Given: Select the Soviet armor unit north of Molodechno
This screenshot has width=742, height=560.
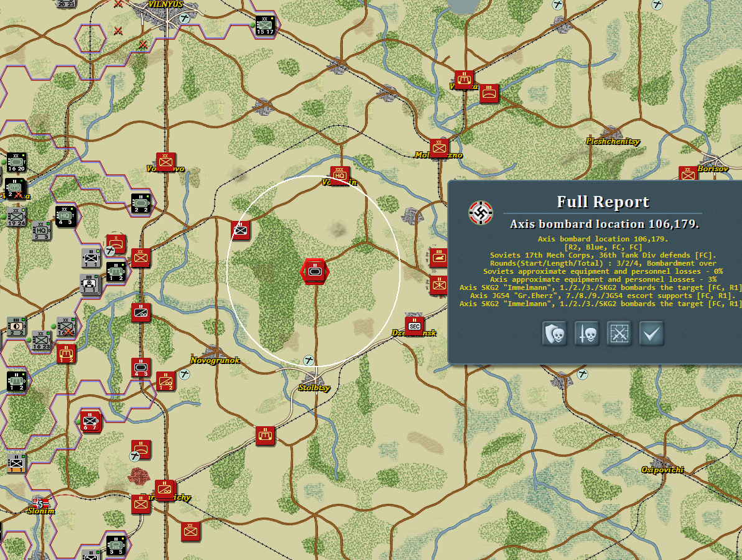Looking at the screenshot, I should coord(464,79).
